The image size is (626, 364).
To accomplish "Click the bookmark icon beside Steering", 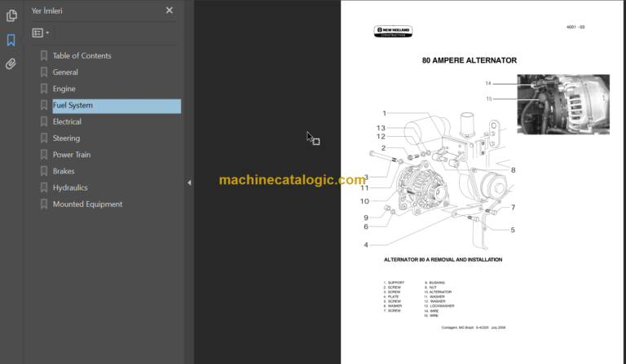I will coord(44,138).
